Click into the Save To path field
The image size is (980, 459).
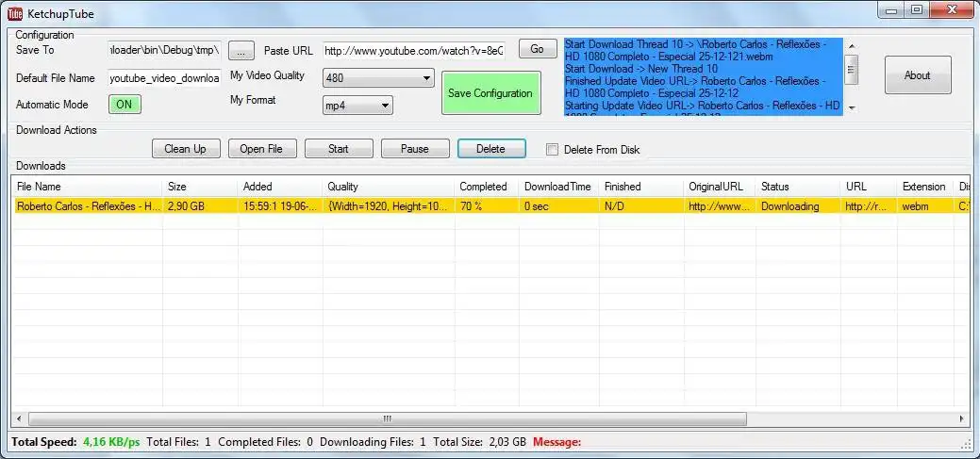coord(164,50)
